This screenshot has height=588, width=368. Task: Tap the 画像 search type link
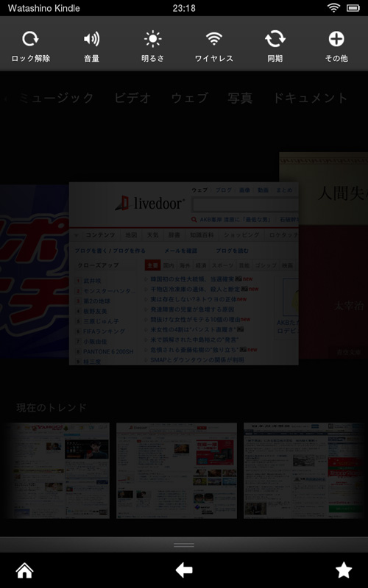[x=244, y=190]
